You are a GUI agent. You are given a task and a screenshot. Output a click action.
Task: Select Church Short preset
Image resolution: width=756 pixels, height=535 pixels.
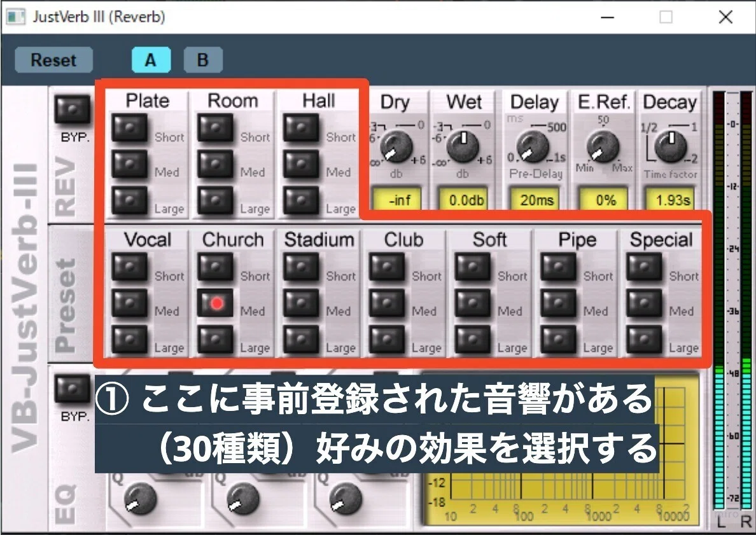point(215,267)
